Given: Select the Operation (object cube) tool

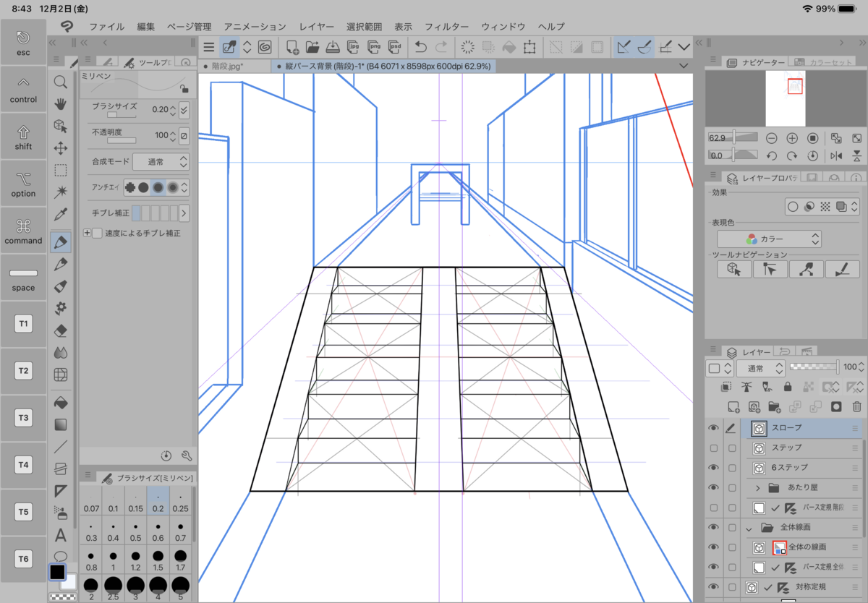Looking at the screenshot, I should point(61,126).
